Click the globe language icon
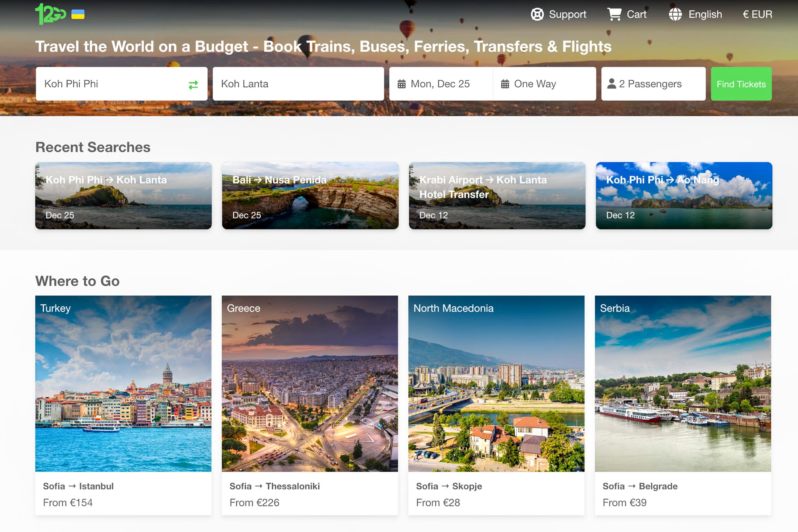Image resolution: width=798 pixels, height=532 pixels. click(x=675, y=14)
